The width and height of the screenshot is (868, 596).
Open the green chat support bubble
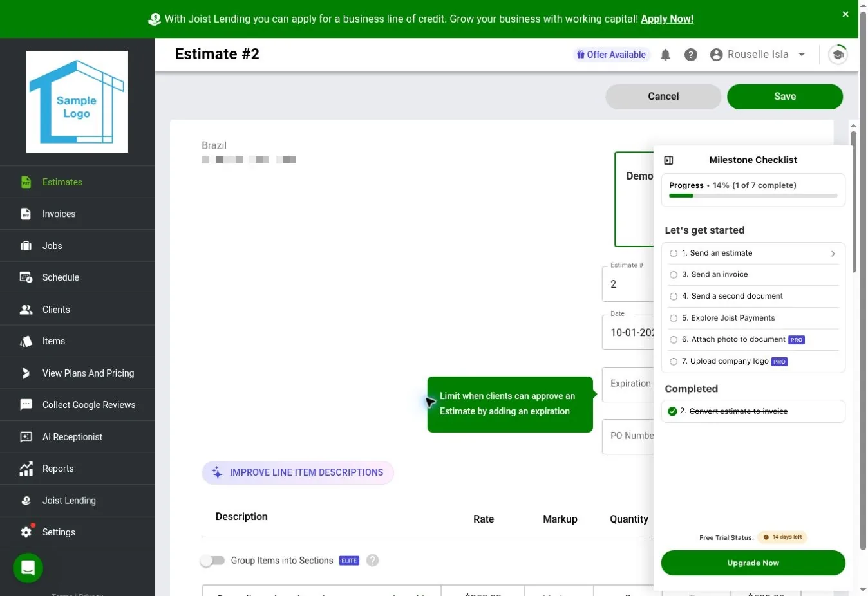28,568
